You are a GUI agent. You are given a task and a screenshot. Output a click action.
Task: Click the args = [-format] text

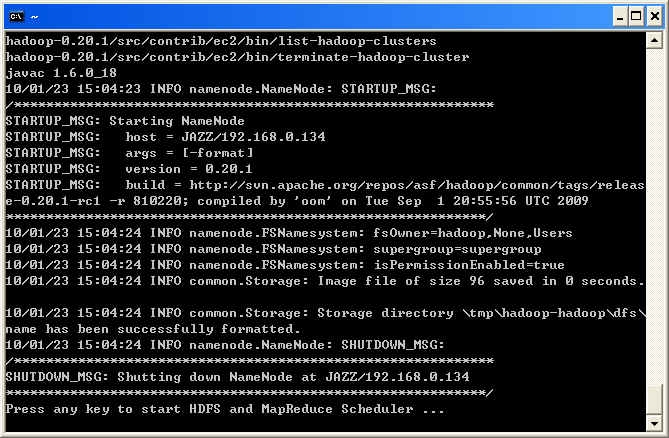click(x=189, y=153)
